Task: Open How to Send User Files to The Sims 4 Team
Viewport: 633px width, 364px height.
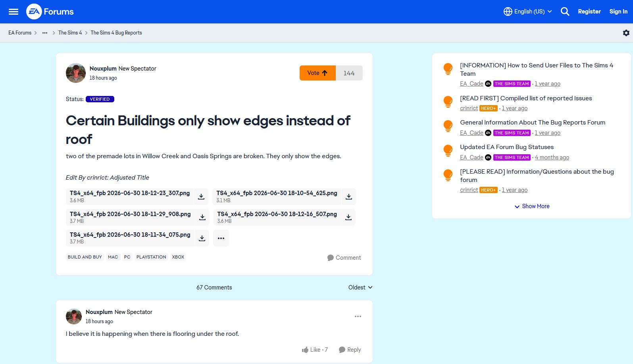Action: [x=537, y=69]
